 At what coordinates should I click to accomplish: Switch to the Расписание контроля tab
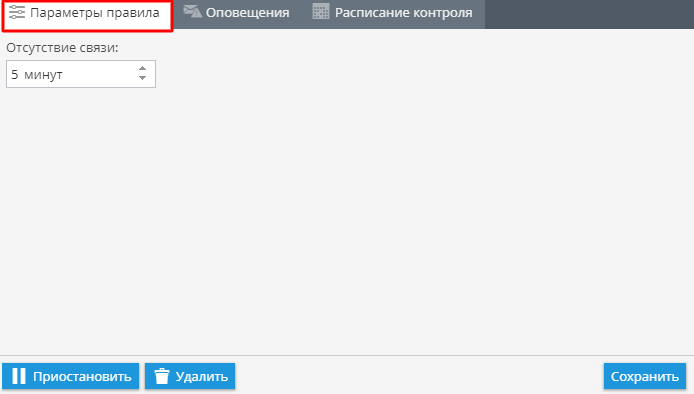click(x=393, y=13)
